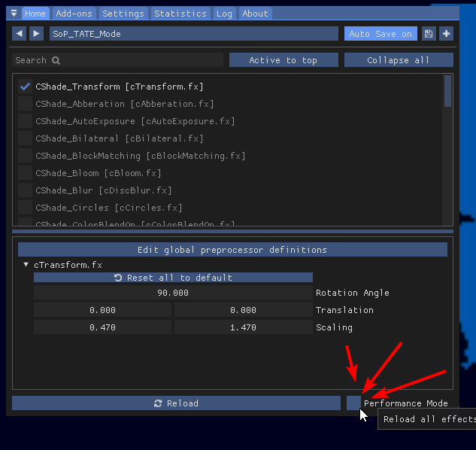
Task: Enable CShade_AutoExposure effect checkbox
Action: tap(26, 121)
